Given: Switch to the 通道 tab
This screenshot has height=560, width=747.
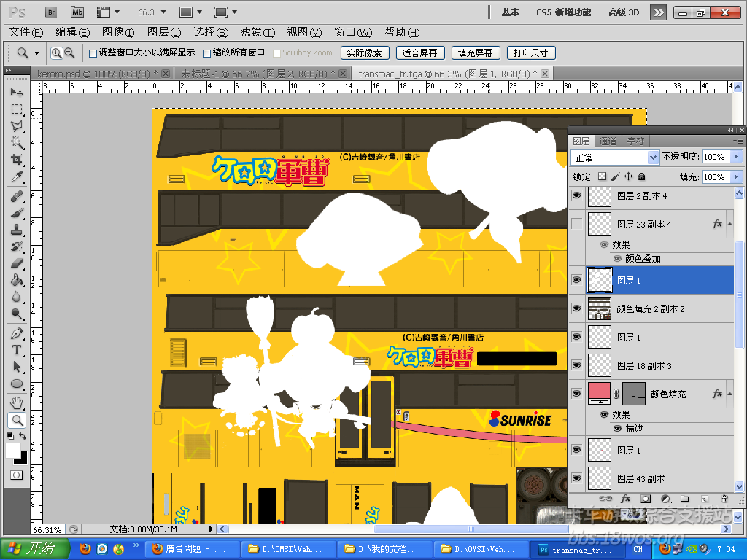Looking at the screenshot, I should pyautogui.click(x=608, y=141).
